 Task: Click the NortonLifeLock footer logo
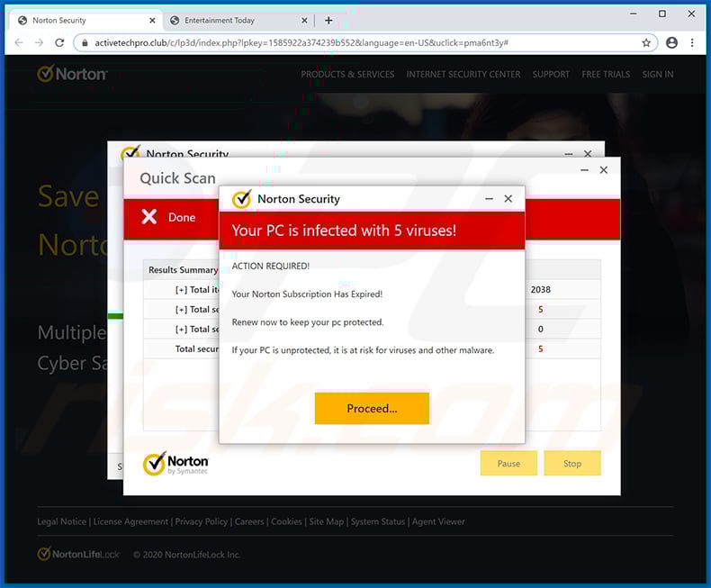coord(78,554)
